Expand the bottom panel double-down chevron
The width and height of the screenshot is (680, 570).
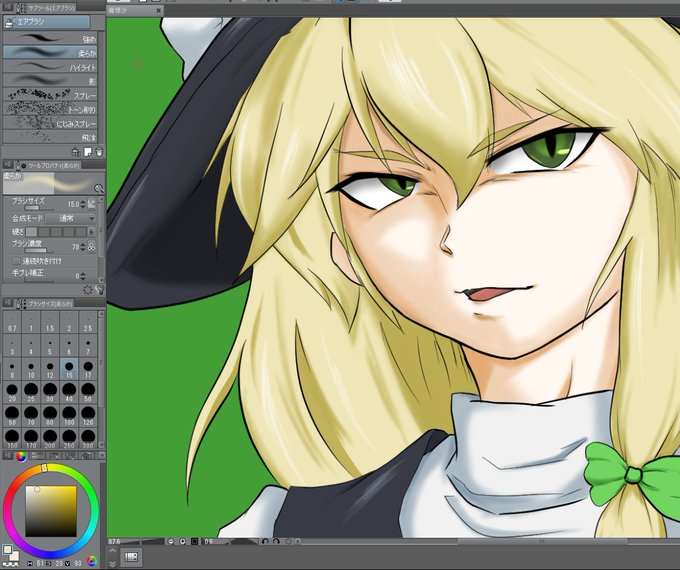(x=112, y=564)
